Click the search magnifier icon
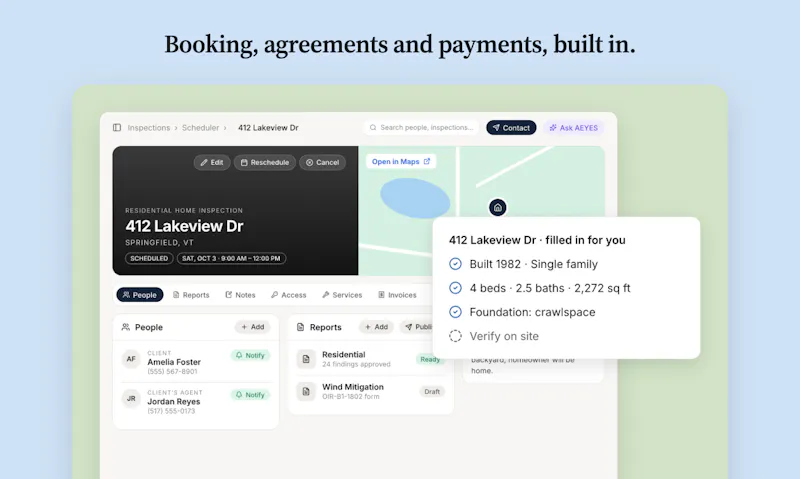The height and width of the screenshot is (479, 800). coord(373,128)
